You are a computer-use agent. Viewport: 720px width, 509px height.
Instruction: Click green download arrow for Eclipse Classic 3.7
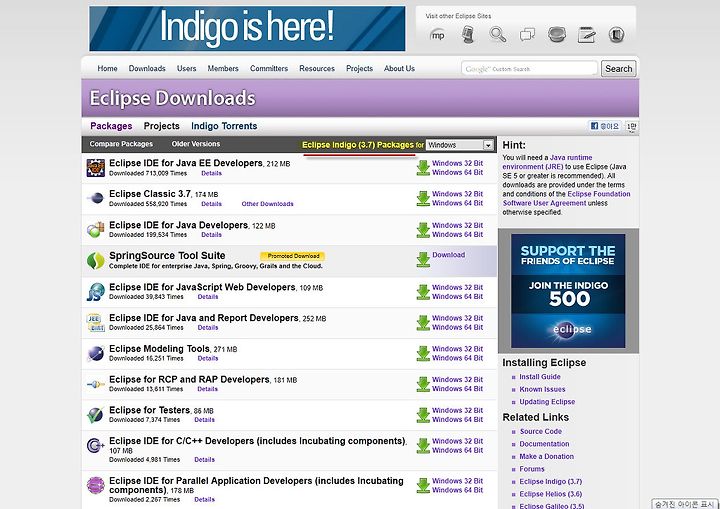(x=423, y=198)
